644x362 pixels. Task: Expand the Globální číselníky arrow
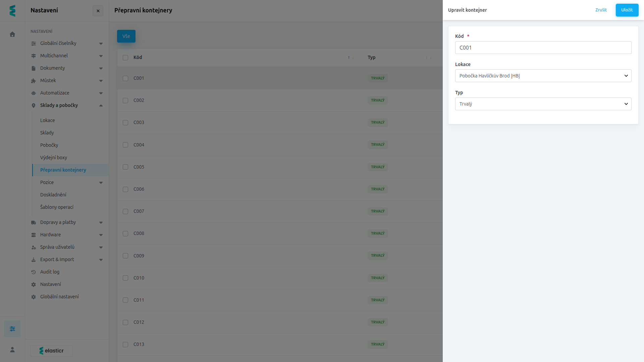[x=101, y=44]
